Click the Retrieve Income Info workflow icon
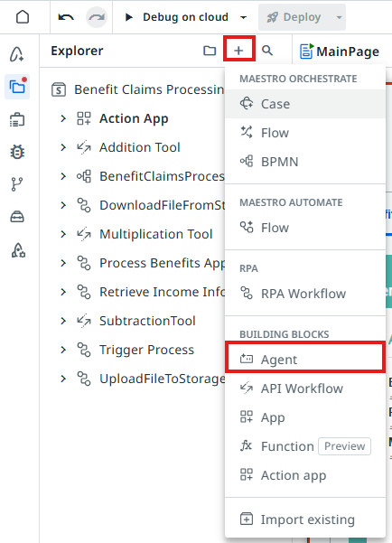This screenshot has width=392, height=543. 84,292
